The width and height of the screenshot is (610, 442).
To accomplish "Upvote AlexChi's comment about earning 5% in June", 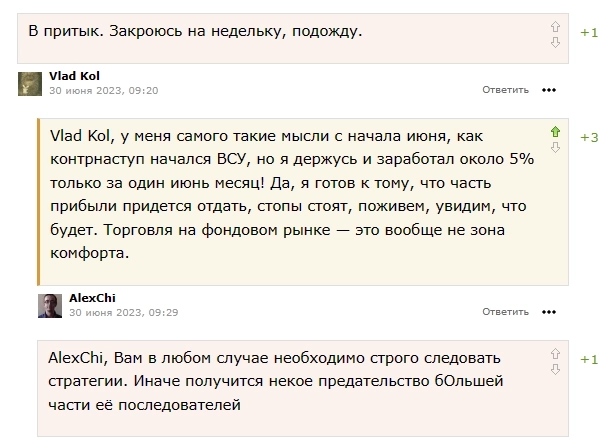I will [x=555, y=131].
